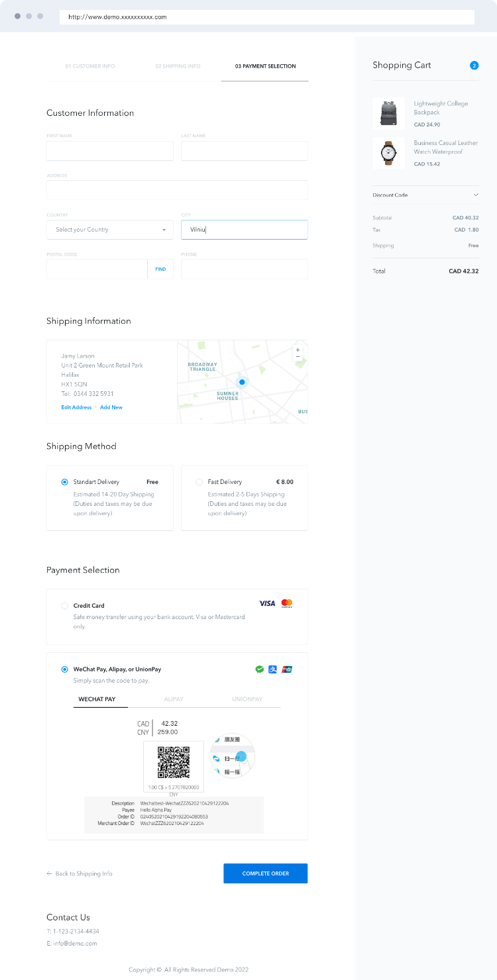
Task: Open the Select your Country dropdown
Action: point(110,230)
